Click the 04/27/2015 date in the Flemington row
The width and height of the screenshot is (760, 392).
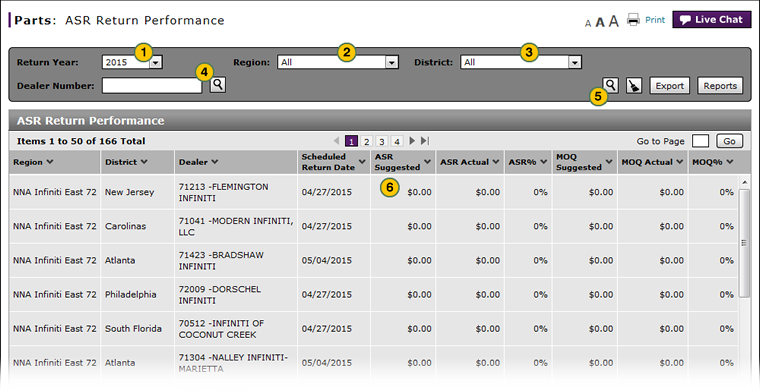[x=327, y=192]
